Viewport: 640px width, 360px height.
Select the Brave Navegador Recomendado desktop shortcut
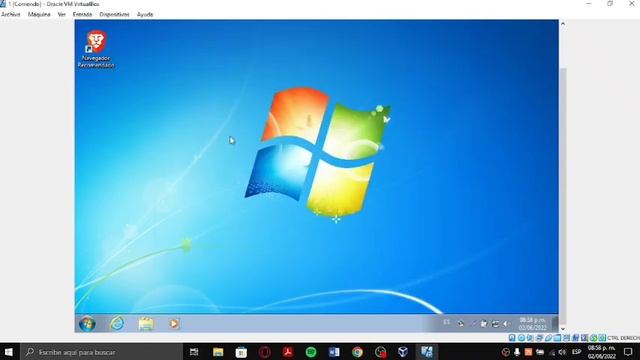96,49
